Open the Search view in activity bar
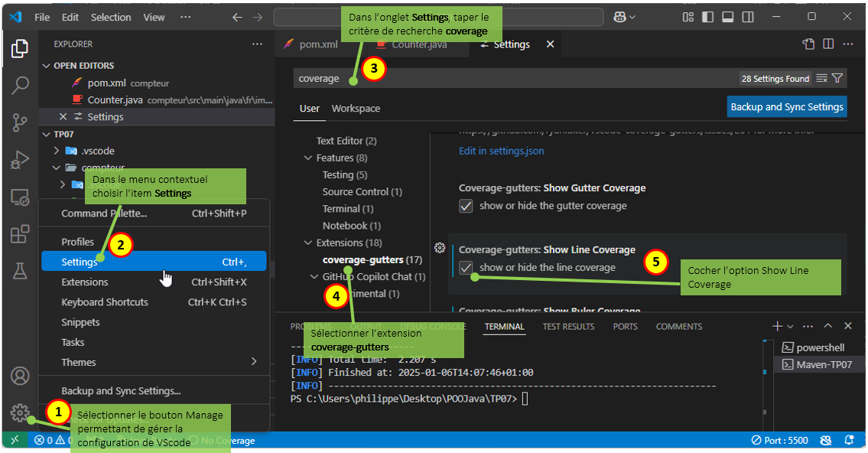The width and height of the screenshot is (868, 453). (x=20, y=85)
